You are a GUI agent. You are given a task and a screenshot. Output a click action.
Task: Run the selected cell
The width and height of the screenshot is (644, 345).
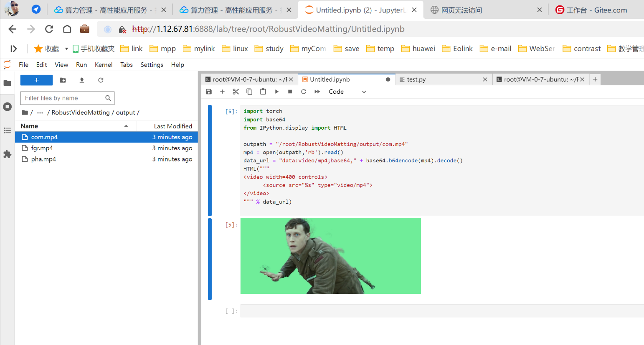pyautogui.click(x=276, y=92)
